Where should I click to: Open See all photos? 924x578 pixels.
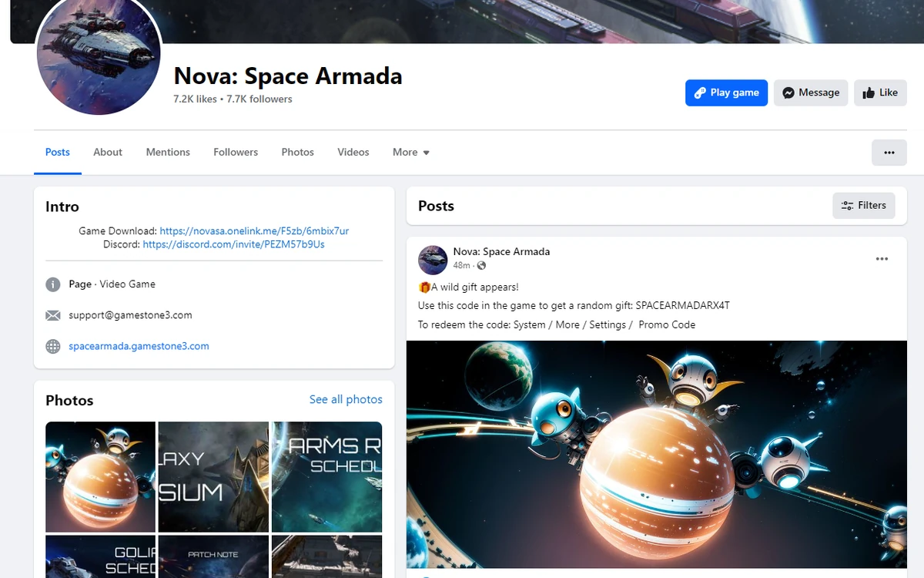pyautogui.click(x=346, y=399)
